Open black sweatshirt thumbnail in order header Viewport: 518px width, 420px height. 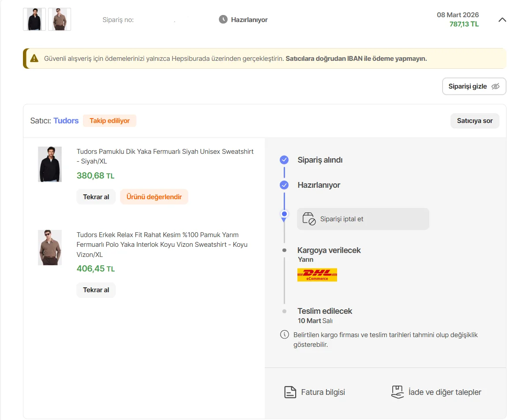click(34, 19)
